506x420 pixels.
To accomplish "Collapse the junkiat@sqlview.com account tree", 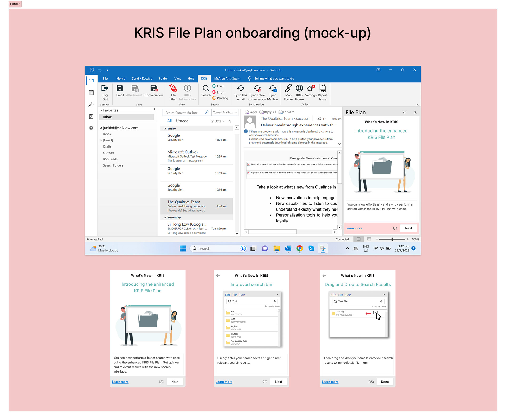I will 101,128.
